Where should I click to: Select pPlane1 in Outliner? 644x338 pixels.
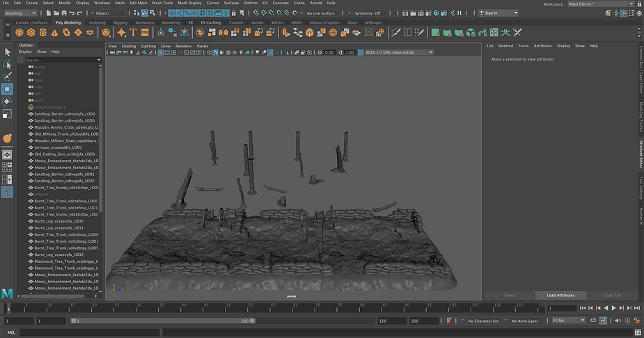pos(41,194)
